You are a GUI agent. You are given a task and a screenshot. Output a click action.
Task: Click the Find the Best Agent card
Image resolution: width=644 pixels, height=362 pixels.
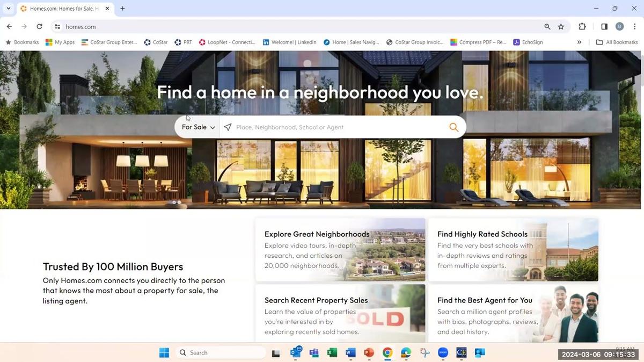pyautogui.click(x=513, y=314)
